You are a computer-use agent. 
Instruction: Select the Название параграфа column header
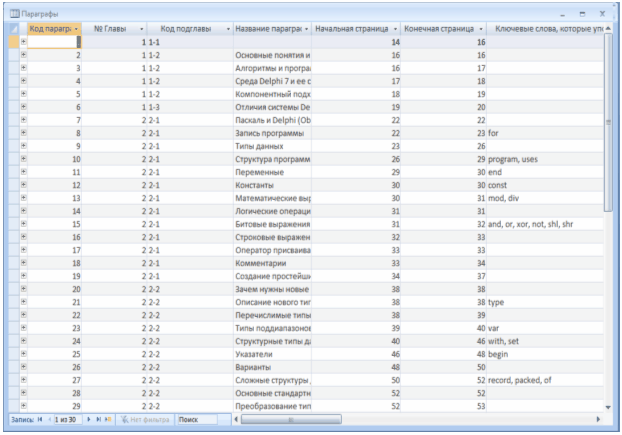[268, 29]
